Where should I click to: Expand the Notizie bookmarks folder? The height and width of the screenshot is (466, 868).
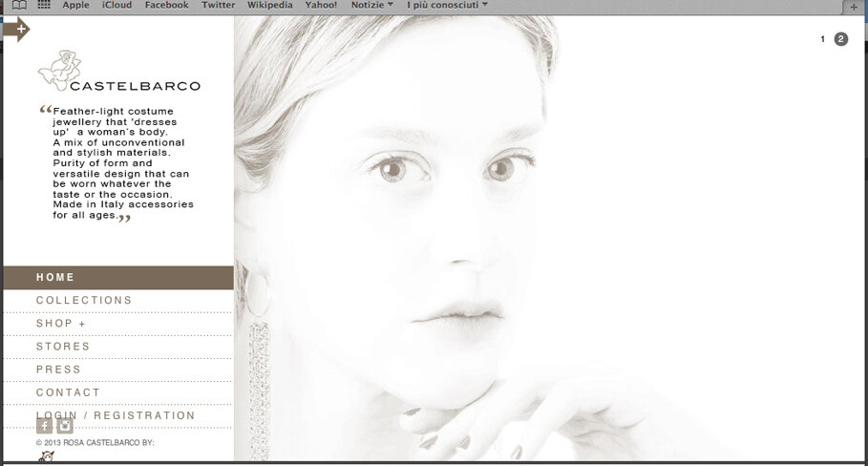click(371, 6)
